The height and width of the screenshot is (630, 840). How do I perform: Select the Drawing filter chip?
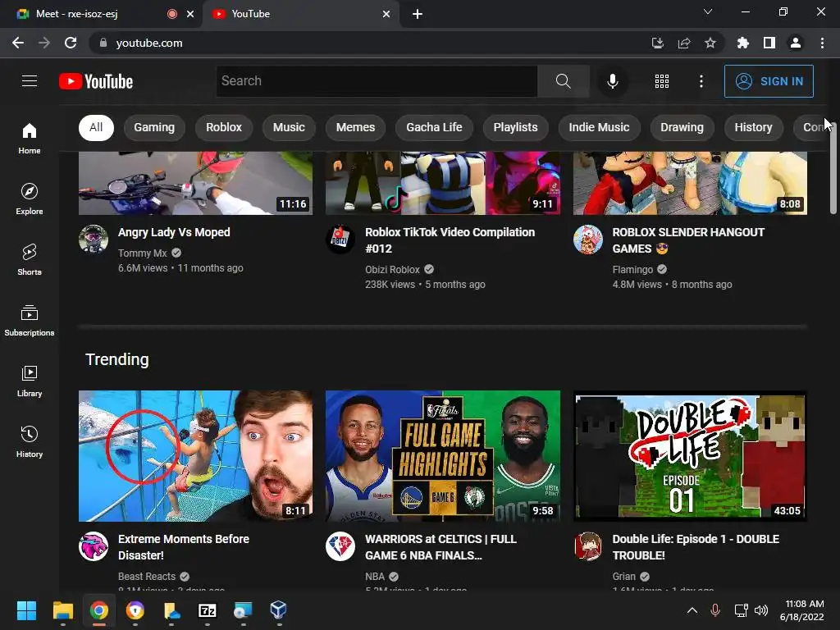pyautogui.click(x=682, y=127)
